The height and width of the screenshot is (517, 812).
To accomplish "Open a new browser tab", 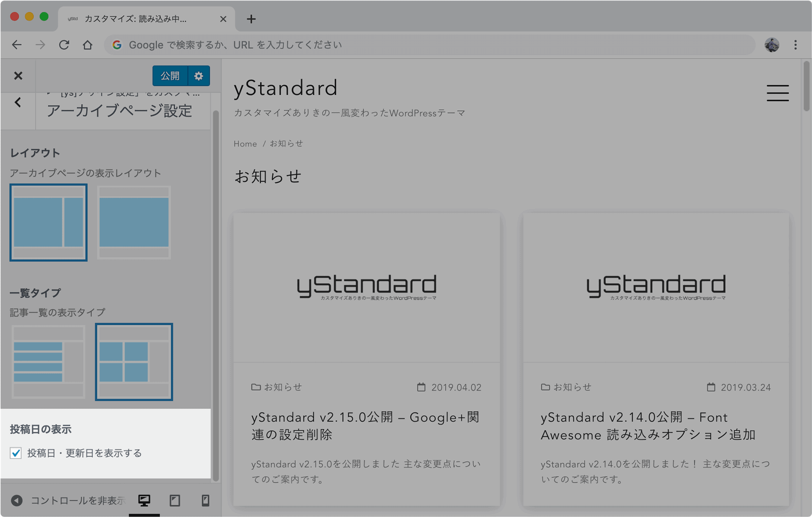I will (x=251, y=19).
